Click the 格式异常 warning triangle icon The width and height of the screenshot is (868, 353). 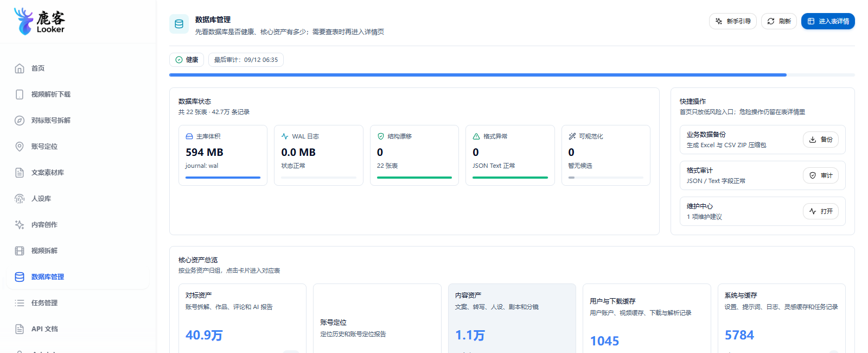tap(476, 136)
